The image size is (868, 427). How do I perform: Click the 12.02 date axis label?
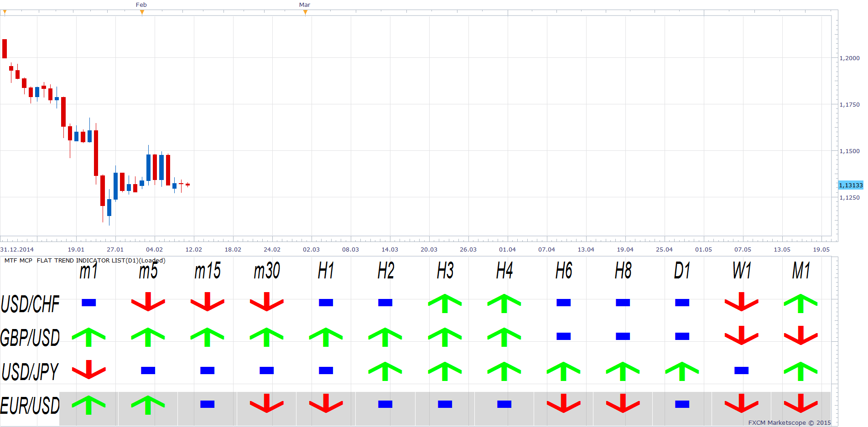tap(194, 249)
